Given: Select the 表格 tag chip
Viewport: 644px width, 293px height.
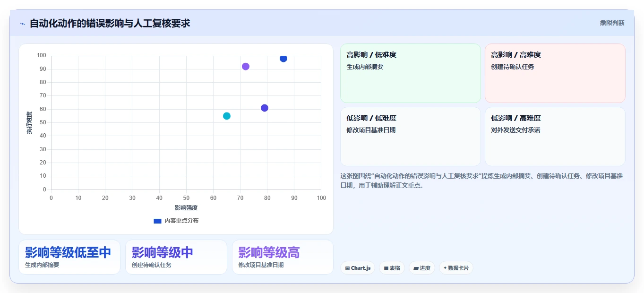Looking at the screenshot, I should point(392,268).
